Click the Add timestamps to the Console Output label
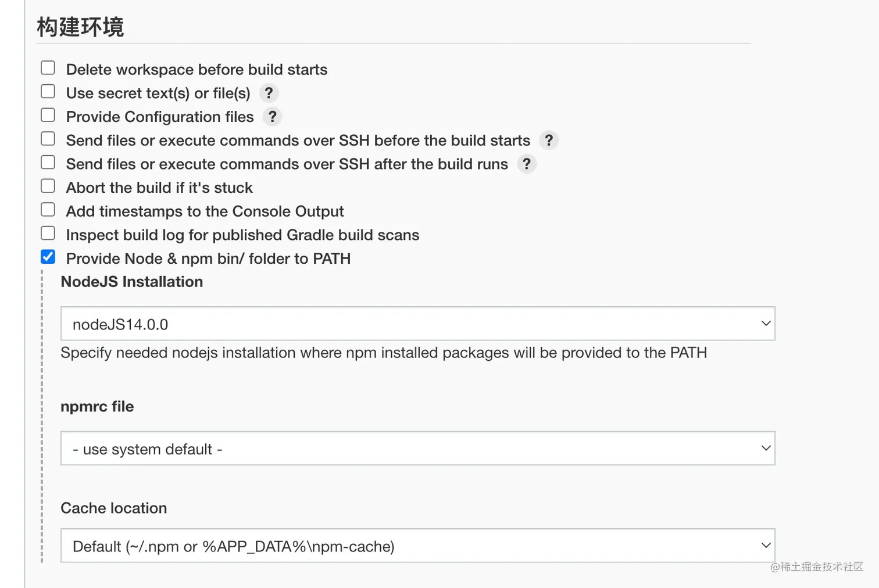Screen dimensions: 879x588 pyautogui.click(x=205, y=211)
